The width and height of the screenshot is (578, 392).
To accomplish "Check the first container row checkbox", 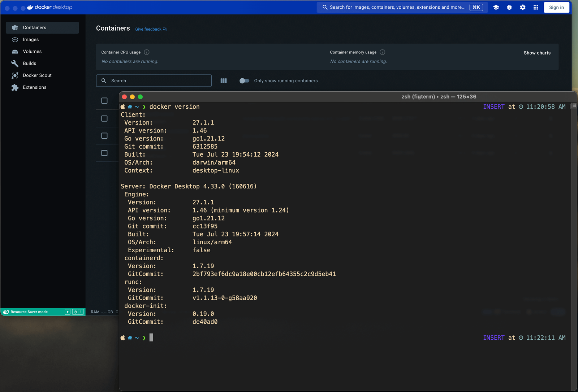I will tap(104, 118).
